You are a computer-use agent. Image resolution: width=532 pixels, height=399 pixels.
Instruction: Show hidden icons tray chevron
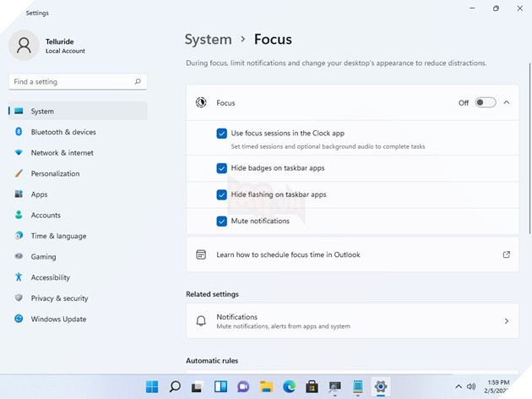coord(459,386)
